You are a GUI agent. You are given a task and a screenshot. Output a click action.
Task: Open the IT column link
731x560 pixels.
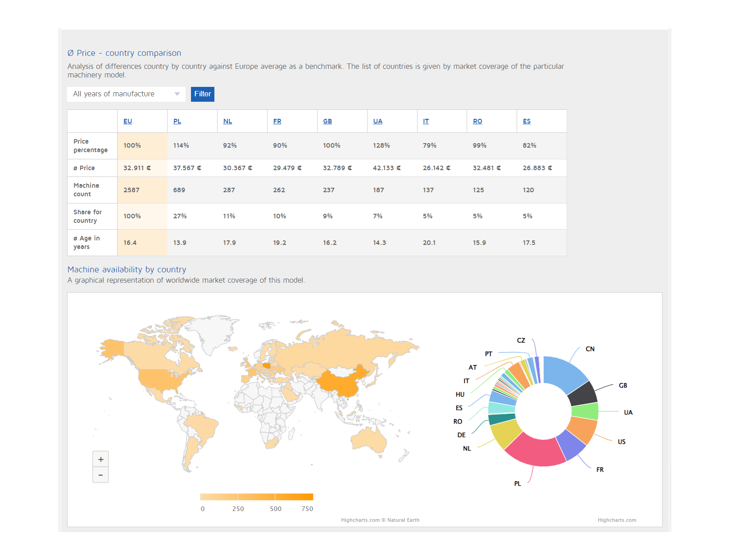click(426, 121)
